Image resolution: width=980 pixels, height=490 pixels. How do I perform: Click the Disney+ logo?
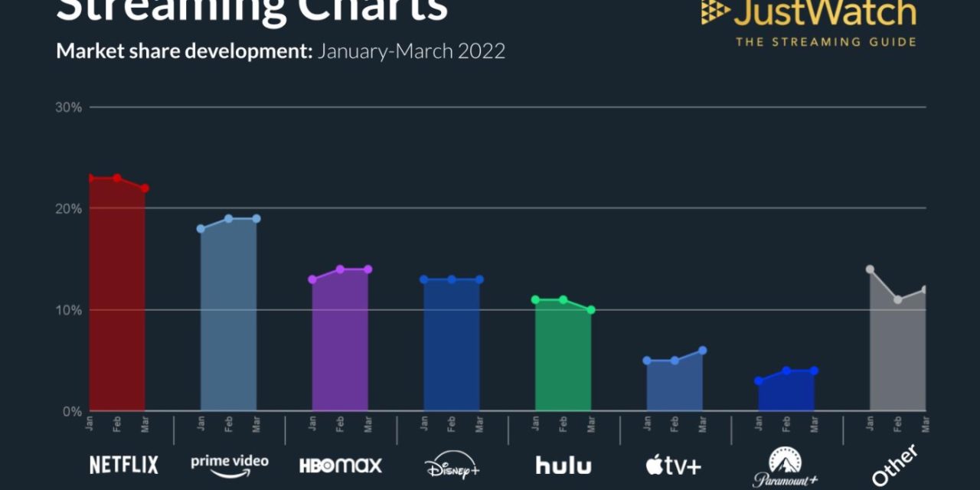pos(452,465)
